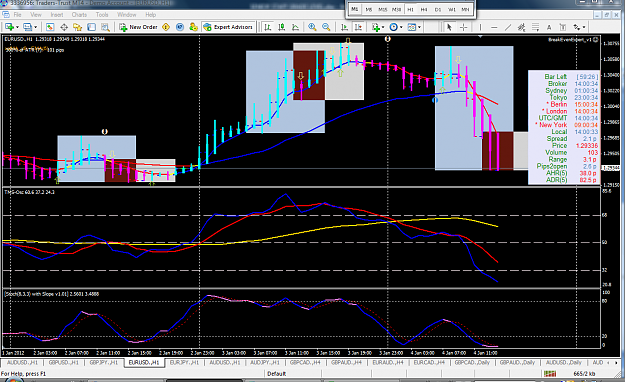Open a new chart with the green plus icon
Viewport: 625px width, 382px height.
9,27
